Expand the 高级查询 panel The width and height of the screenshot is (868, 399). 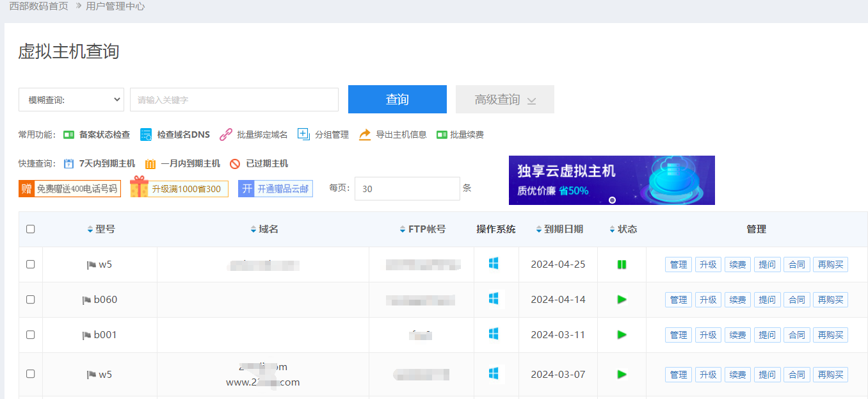click(504, 100)
